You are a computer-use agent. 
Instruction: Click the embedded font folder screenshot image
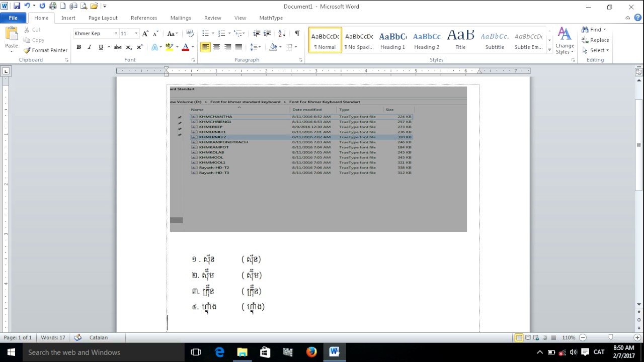point(318,159)
